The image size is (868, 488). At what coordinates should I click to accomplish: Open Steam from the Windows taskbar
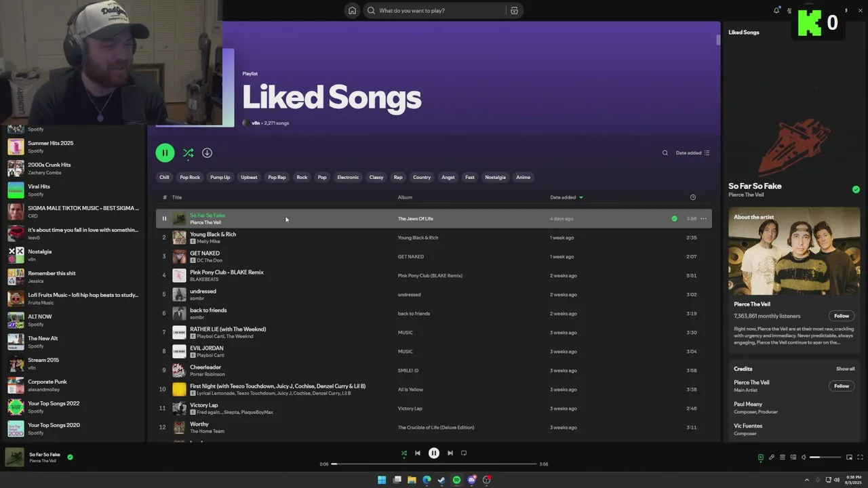(441, 480)
